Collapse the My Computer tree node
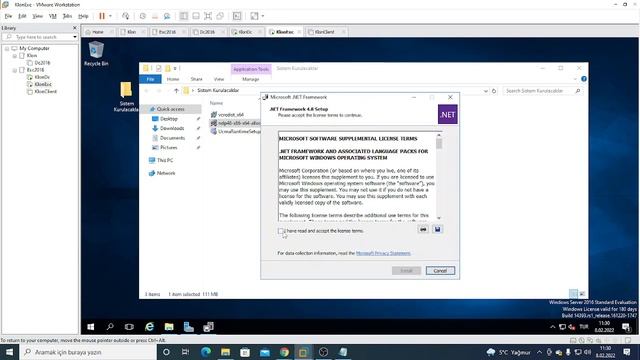This screenshot has width=640, height=360. pos(7,48)
